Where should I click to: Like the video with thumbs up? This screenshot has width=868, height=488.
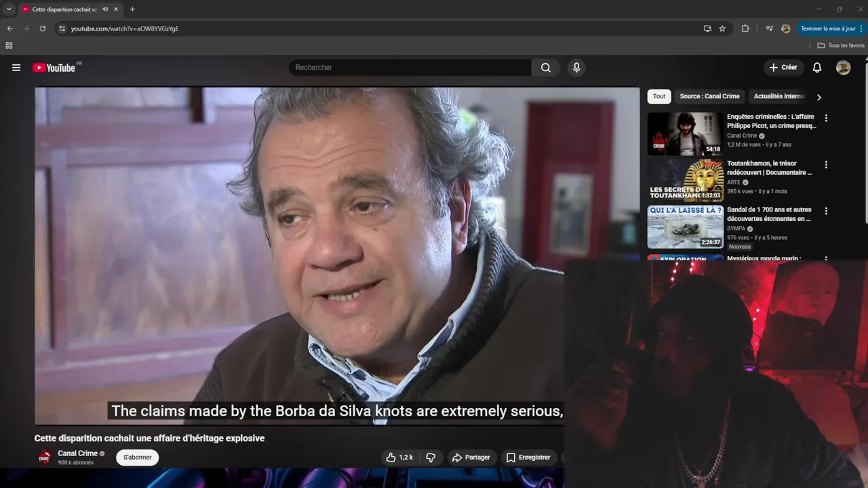click(x=399, y=457)
